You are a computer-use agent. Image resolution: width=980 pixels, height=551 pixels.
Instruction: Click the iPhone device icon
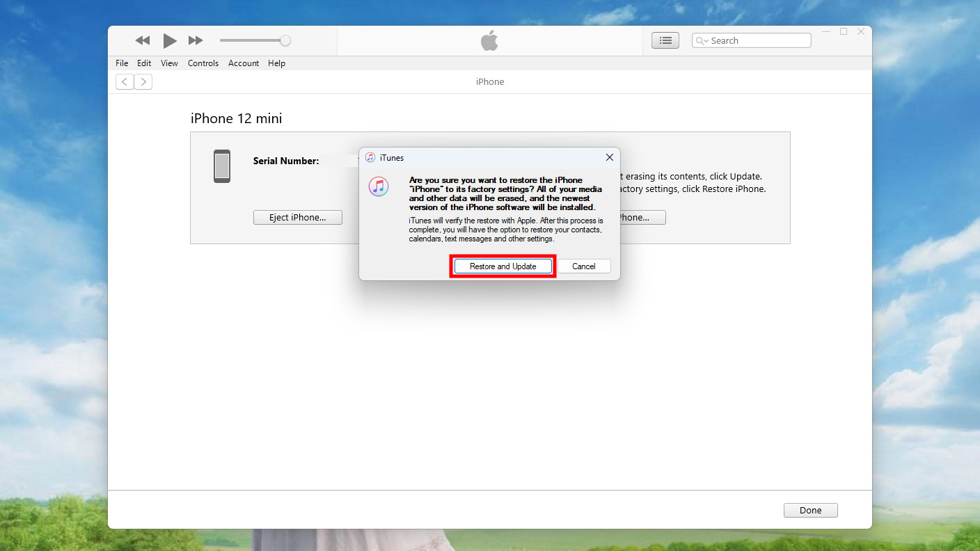click(x=222, y=166)
